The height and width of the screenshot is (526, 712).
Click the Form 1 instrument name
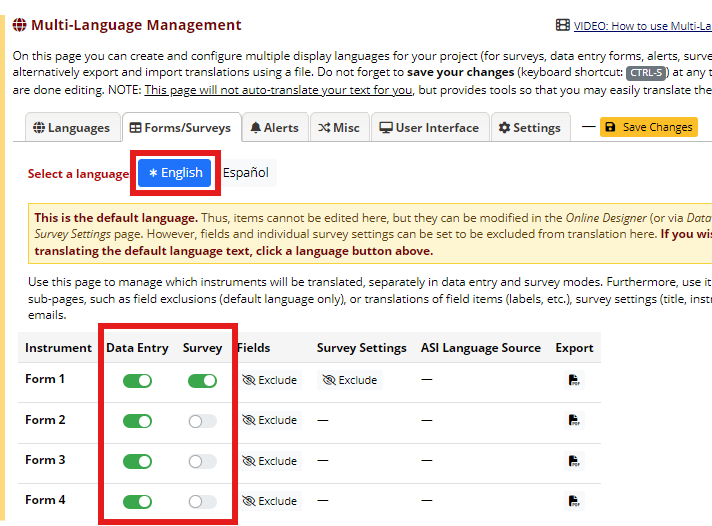(x=45, y=379)
